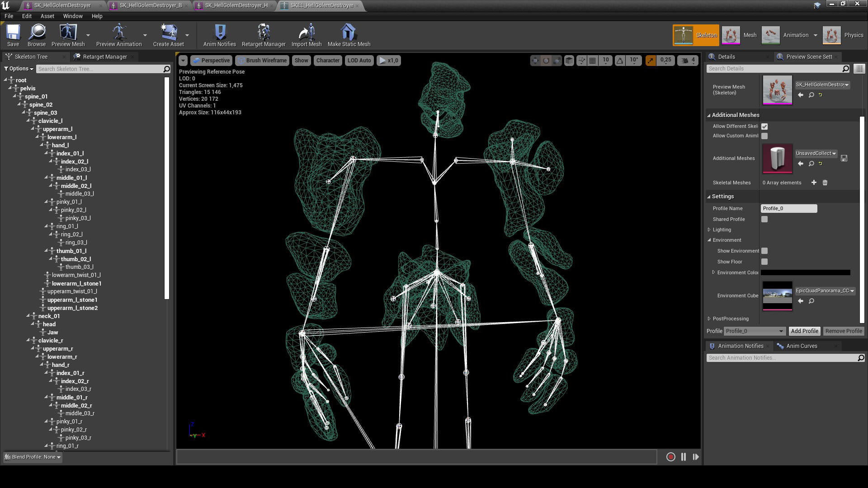Open the LOD Auto dropdown
Screen dimensions: 868x488
[359, 61]
